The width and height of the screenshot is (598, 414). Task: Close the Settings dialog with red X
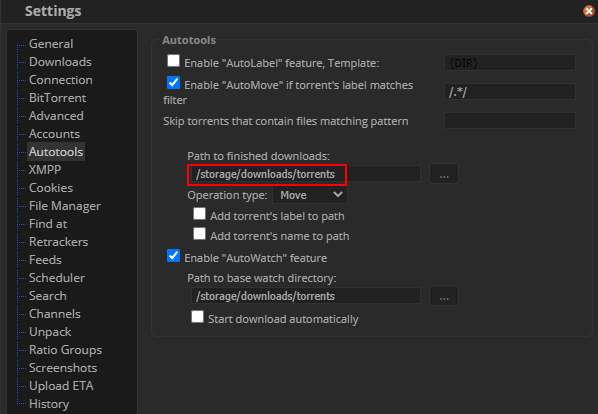pyautogui.click(x=588, y=11)
